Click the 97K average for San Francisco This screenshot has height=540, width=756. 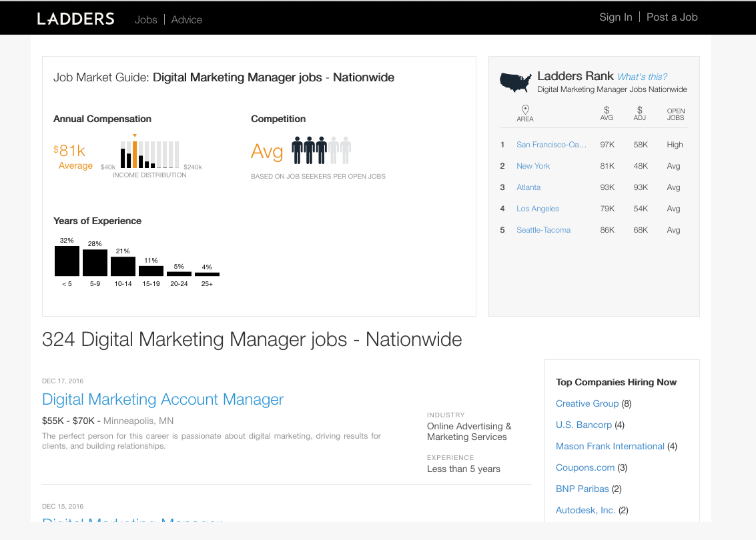607,145
